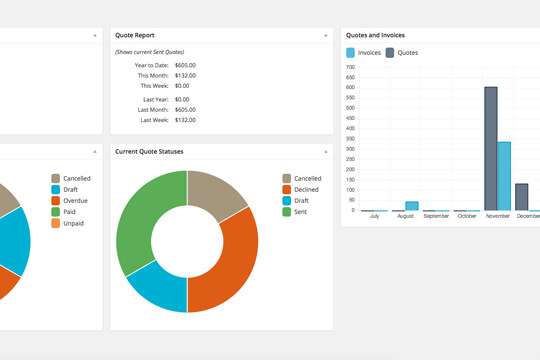Viewport: 540px width, 360px height.
Task: Click the November Quotes bar
Action: tap(491, 148)
